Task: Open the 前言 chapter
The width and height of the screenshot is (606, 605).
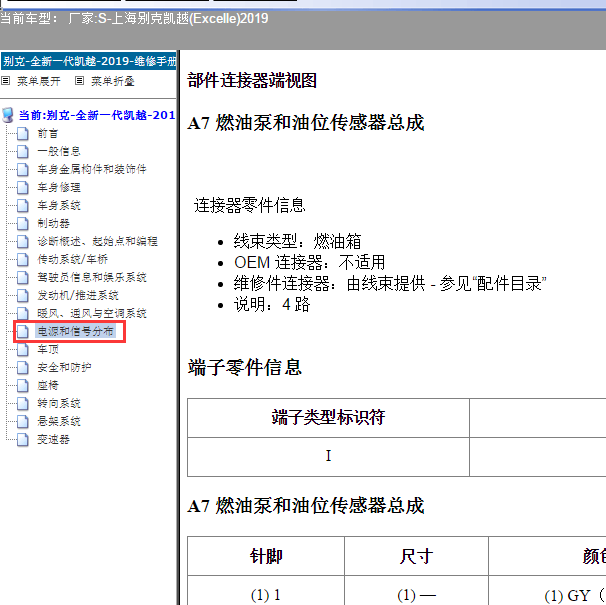Action: click(x=48, y=134)
